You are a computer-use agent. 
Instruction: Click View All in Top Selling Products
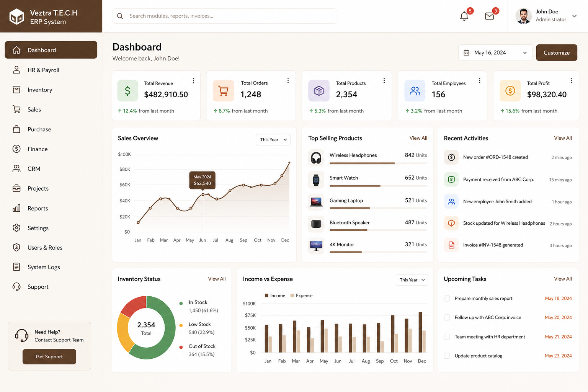point(418,138)
